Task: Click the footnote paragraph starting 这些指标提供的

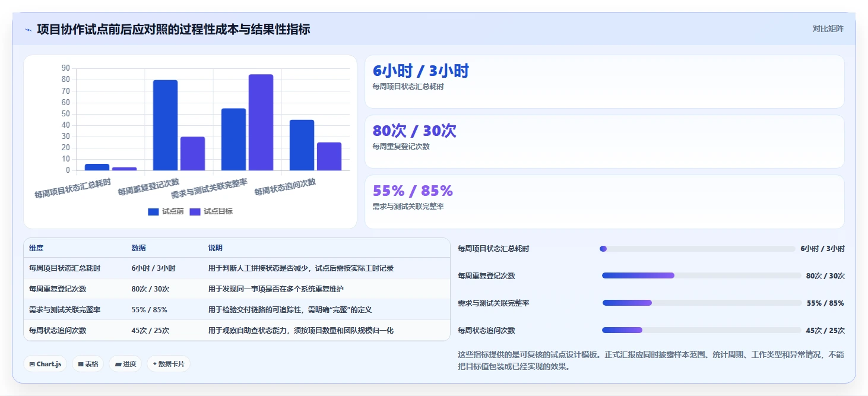Action: click(651, 360)
